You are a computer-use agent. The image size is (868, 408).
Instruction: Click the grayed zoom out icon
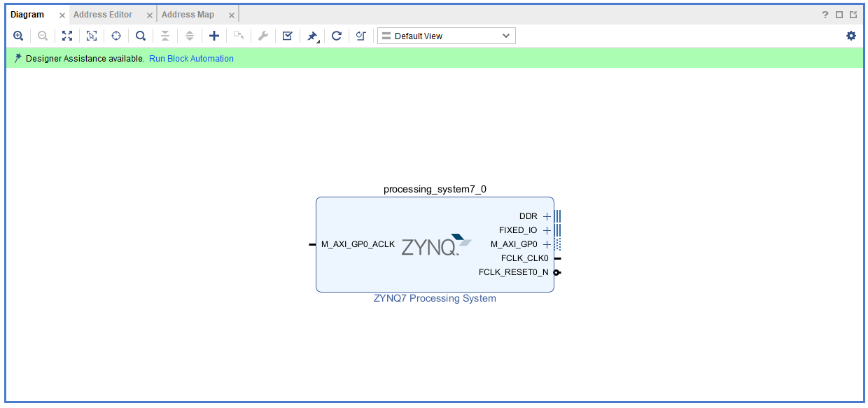click(x=43, y=36)
